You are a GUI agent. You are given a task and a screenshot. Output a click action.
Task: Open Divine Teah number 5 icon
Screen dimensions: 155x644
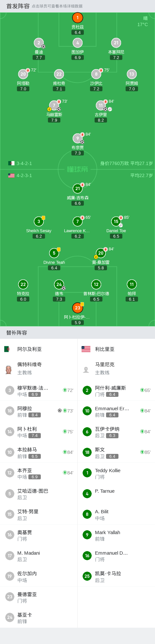(x=54, y=253)
